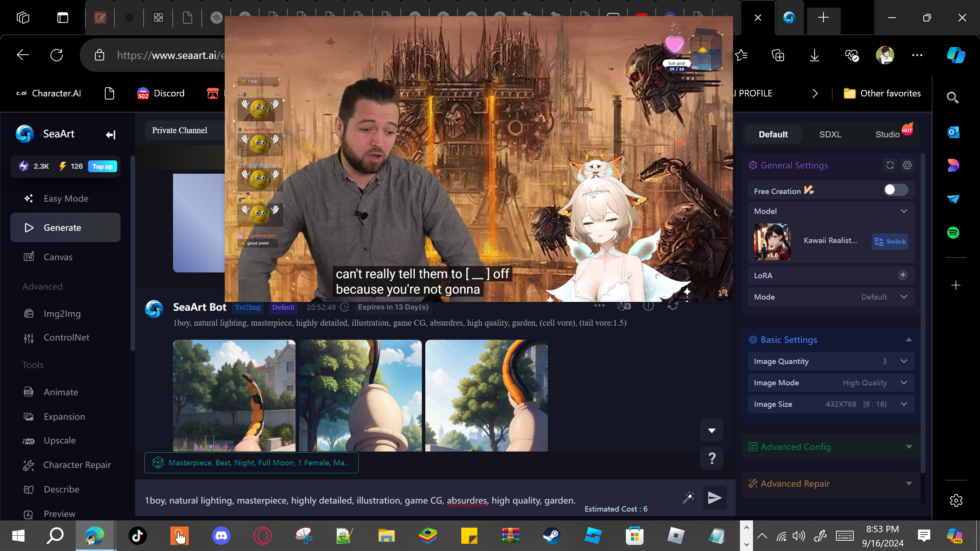Open the Discord bookmark
The height and width of the screenshot is (551, 980).
pyautogui.click(x=161, y=93)
